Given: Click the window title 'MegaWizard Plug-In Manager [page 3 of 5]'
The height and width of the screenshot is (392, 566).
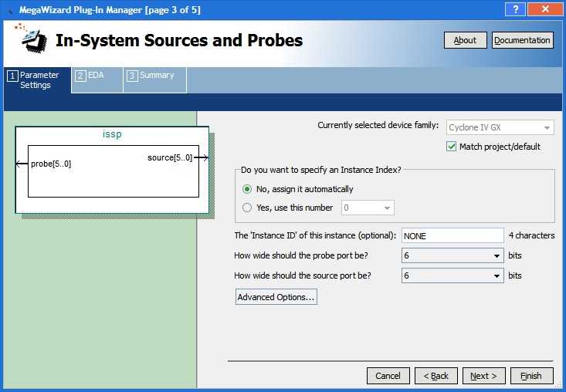Looking at the screenshot, I should (x=110, y=10).
